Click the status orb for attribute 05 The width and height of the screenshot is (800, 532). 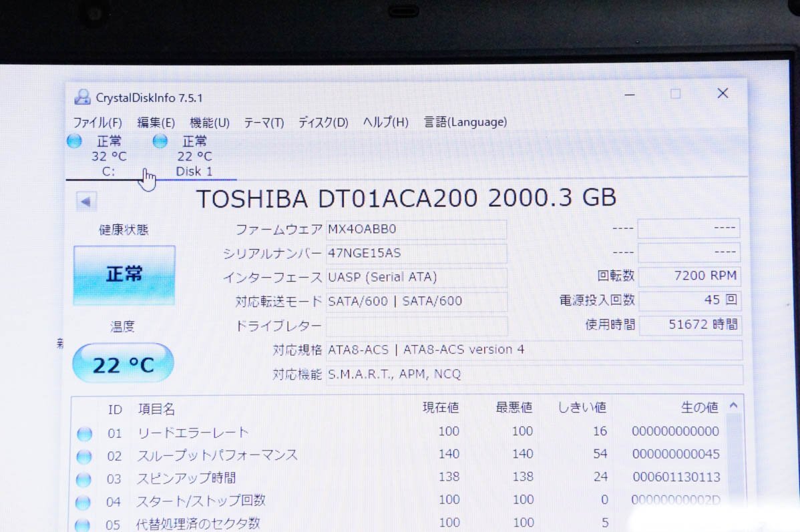pyautogui.click(x=83, y=525)
